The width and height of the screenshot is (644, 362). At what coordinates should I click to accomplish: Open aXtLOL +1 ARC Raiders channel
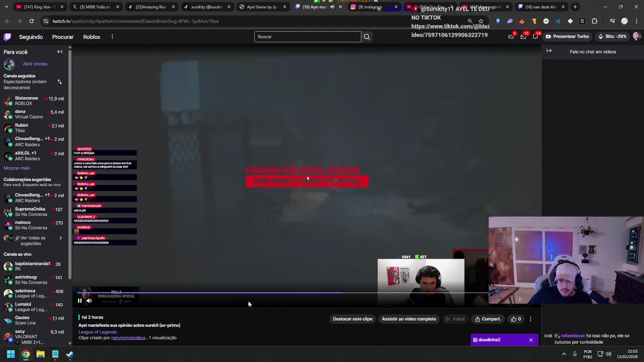pos(34,156)
